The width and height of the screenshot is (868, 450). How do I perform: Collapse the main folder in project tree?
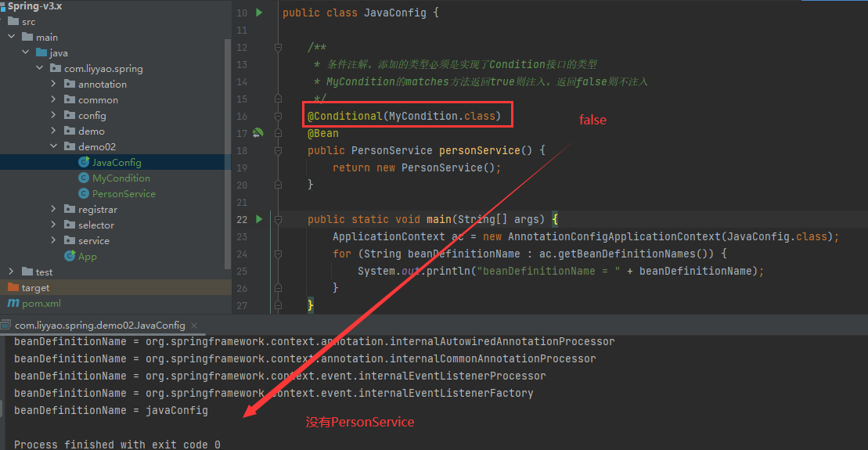pos(12,37)
